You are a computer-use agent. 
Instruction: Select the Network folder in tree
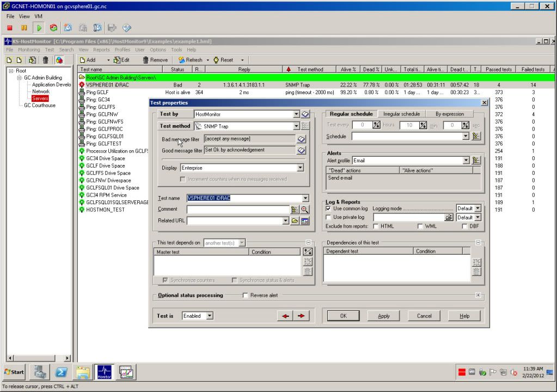41,91
